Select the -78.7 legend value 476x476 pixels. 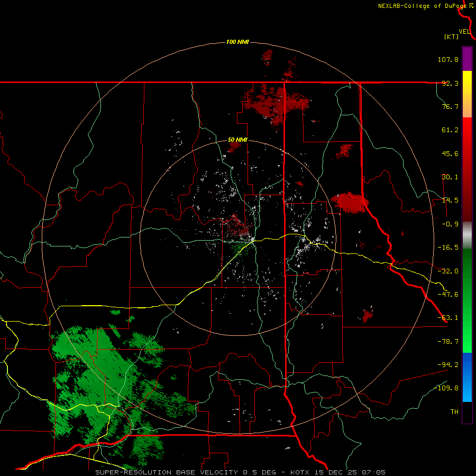[x=448, y=342]
